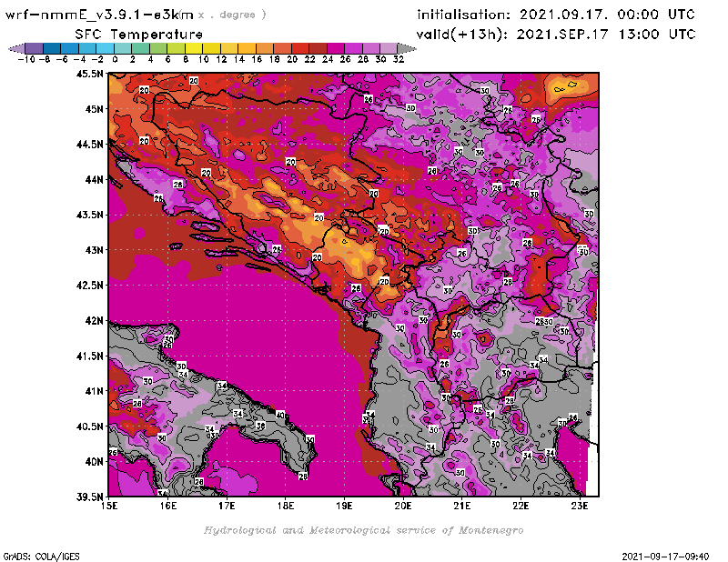Click the 23E longitude label
Viewport: 728px width, 562px height.
(580, 506)
